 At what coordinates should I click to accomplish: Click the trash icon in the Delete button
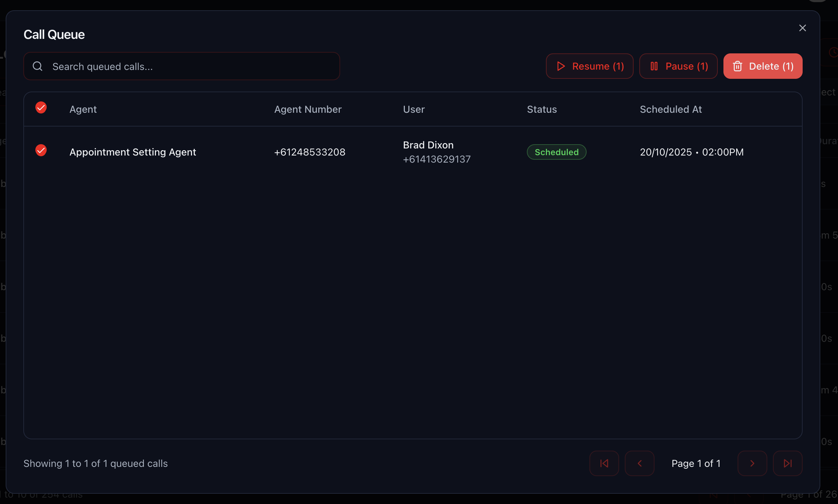pos(738,66)
